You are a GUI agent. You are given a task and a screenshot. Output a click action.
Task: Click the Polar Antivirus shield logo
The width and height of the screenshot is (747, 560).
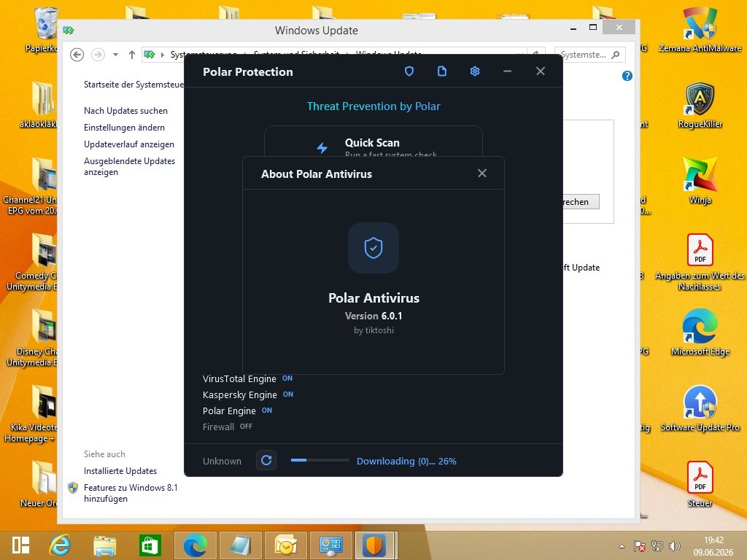pos(373,248)
